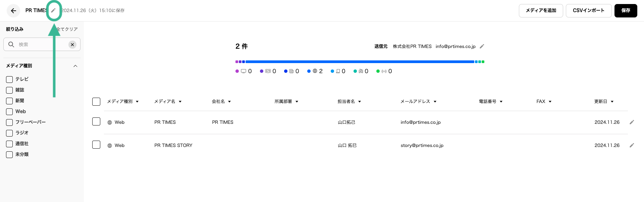Click the black 保存 button

coord(626,11)
